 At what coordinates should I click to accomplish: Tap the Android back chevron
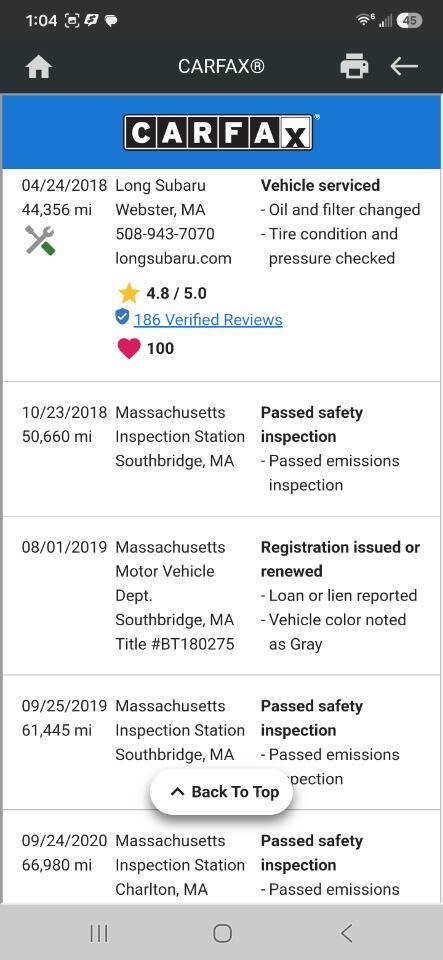346,933
